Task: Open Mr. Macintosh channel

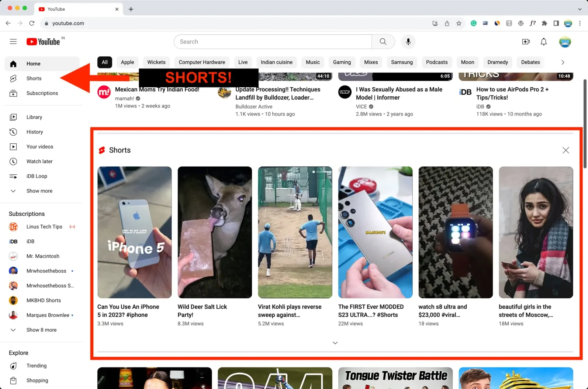Action: pos(42,256)
